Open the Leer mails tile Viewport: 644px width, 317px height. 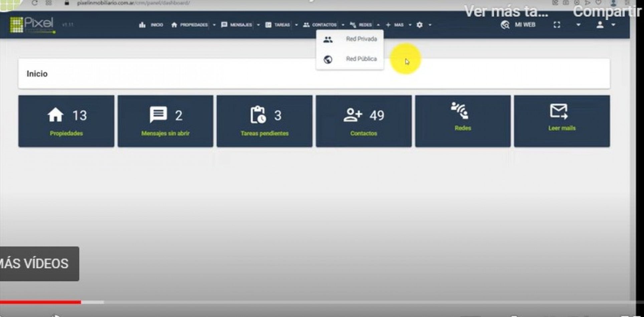click(x=562, y=121)
